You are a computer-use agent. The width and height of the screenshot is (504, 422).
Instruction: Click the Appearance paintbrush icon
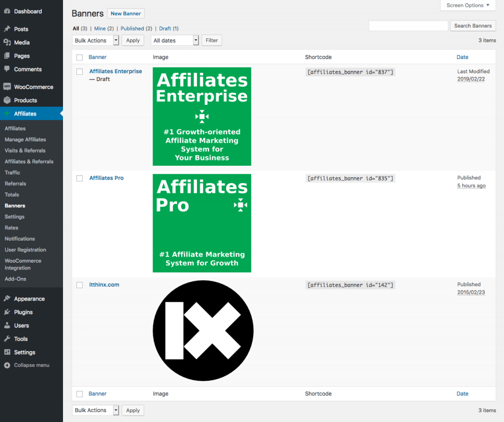(x=7, y=299)
